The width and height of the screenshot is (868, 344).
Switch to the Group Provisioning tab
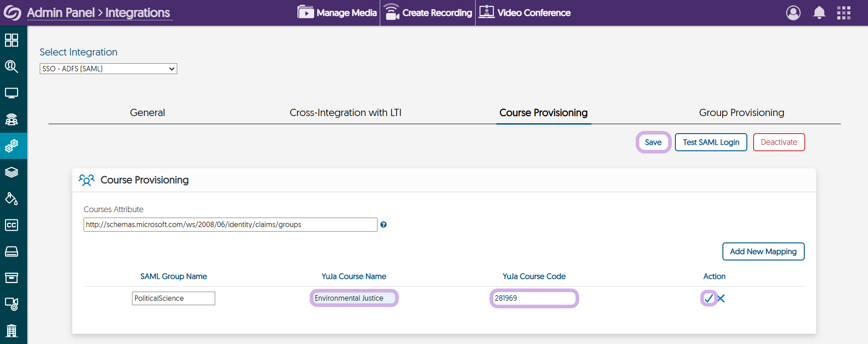tap(741, 112)
